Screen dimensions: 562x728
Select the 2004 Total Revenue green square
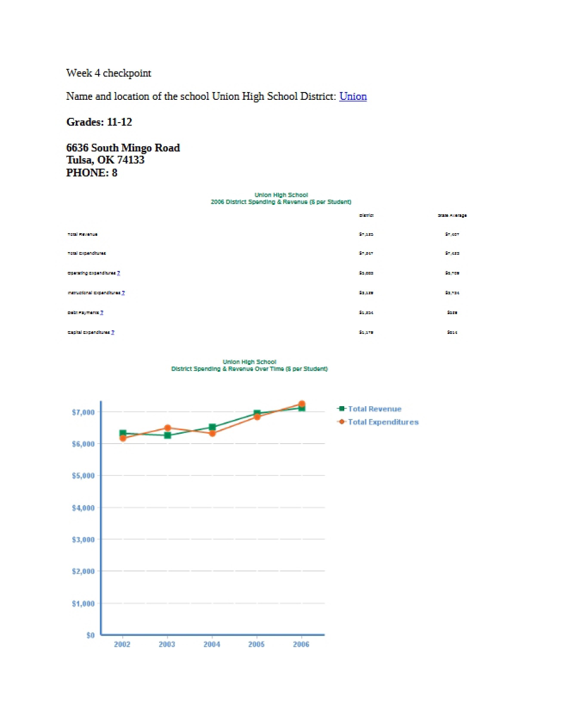point(212,427)
